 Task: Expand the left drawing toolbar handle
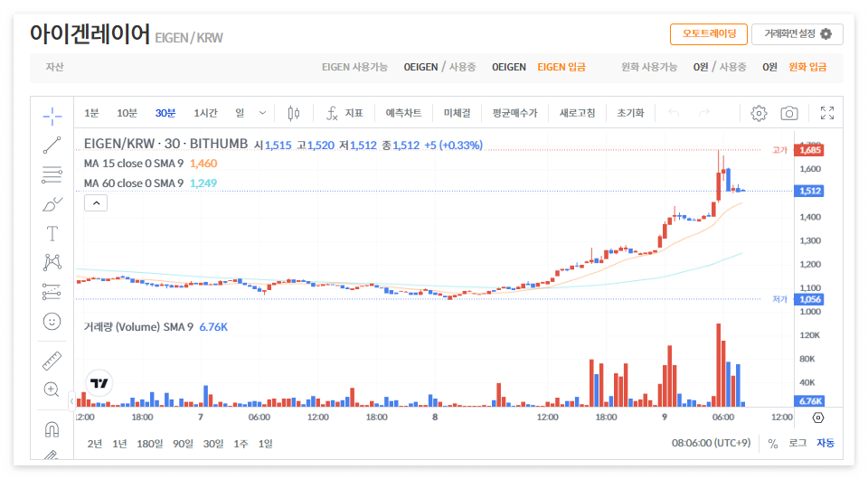click(x=71, y=401)
